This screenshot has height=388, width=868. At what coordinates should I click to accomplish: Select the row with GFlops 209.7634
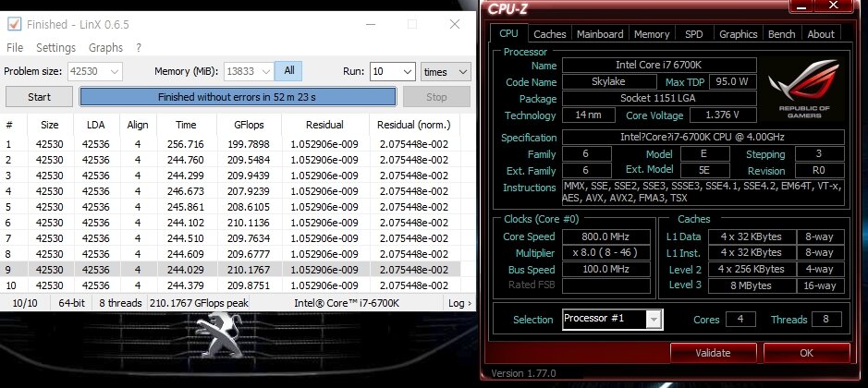[230, 238]
